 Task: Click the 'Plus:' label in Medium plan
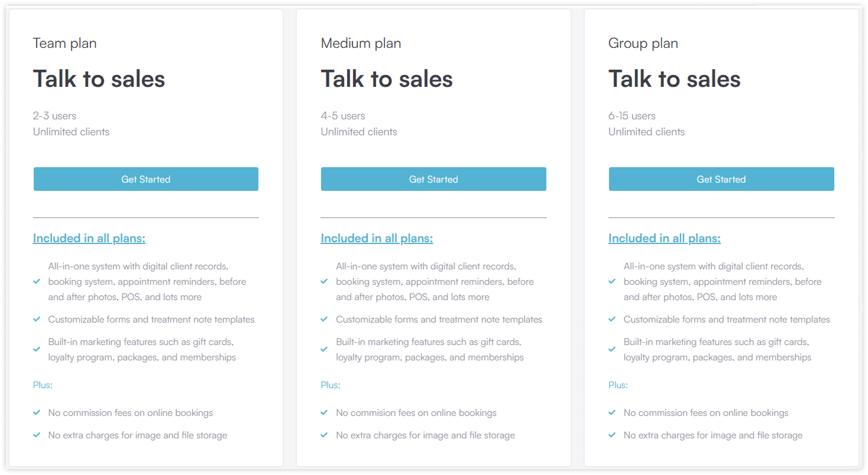331,385
